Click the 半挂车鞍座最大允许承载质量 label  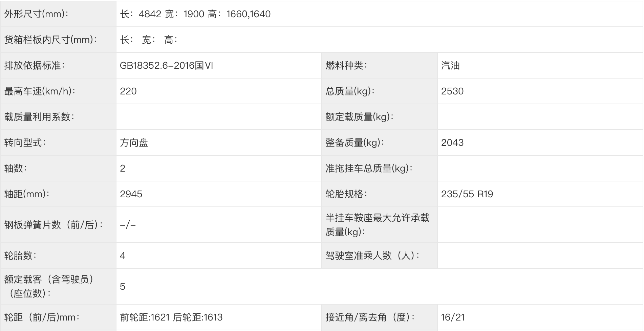[x=378, y=225]
